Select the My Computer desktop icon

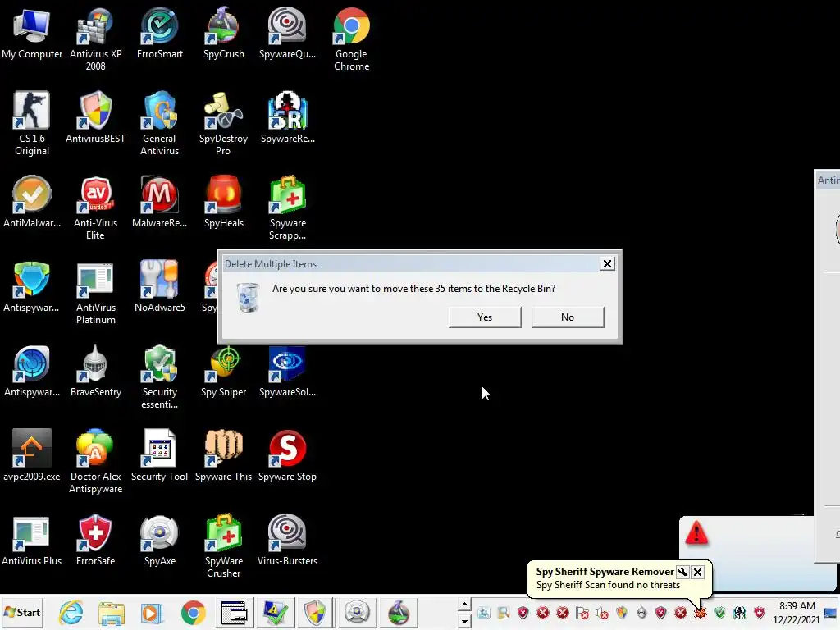click(32, 34)
